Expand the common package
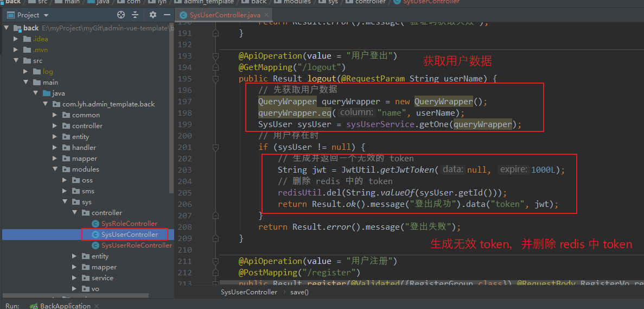 (55, 115)
